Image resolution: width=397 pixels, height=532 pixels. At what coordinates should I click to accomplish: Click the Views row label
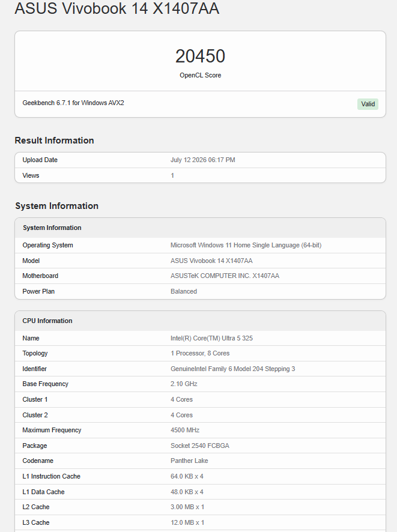click(31, 175)
